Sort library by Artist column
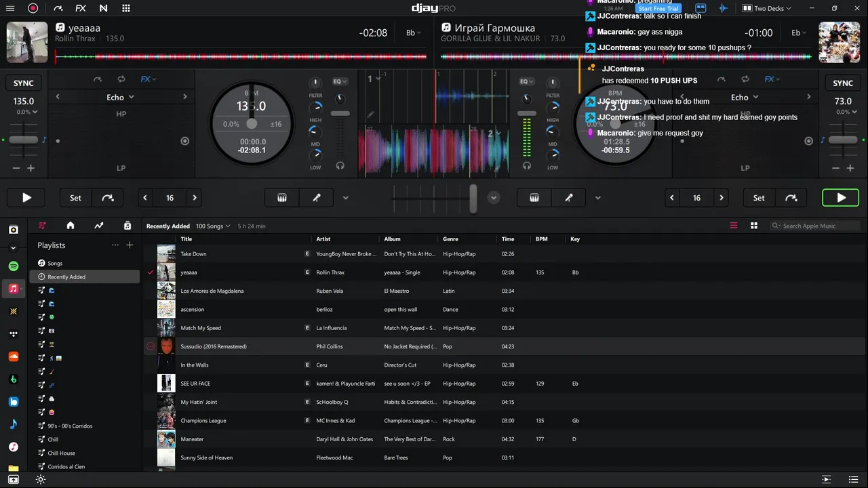 (323, 239)
